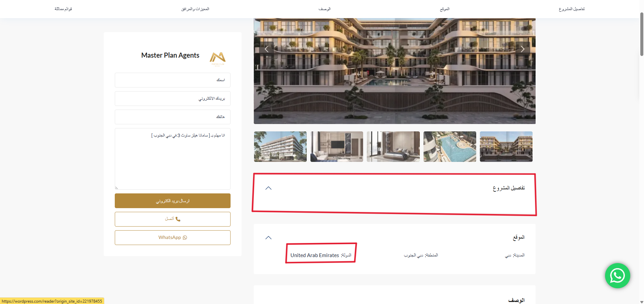This screenshot has width=644, height=304.
Task: Open the الوصف navigation tab
Action: (x=325, y=9)
